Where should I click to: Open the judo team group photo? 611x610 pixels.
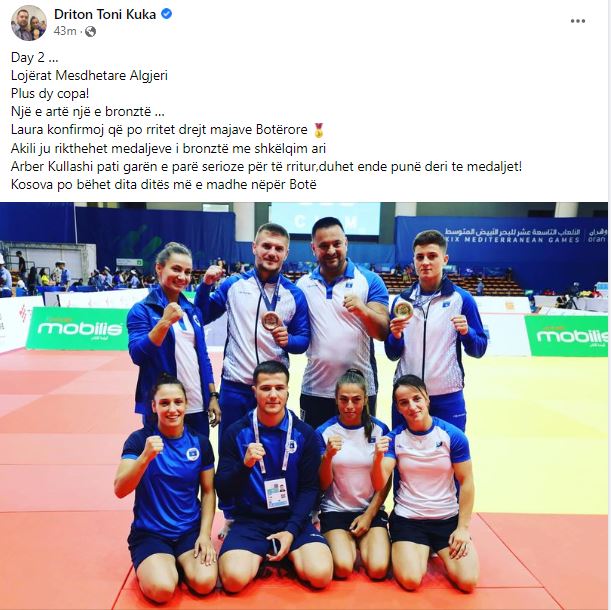[304, 405]
